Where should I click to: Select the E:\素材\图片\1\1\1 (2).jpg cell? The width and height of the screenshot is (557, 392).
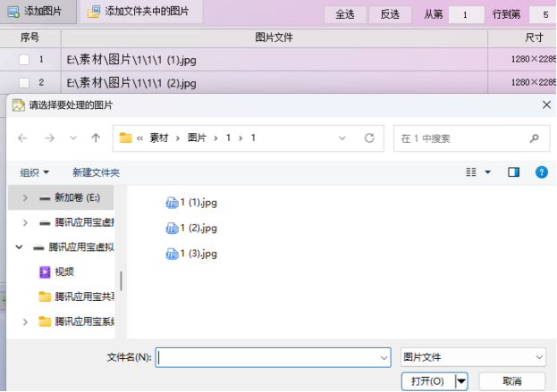pyautogui.click(x=274, y=83)
